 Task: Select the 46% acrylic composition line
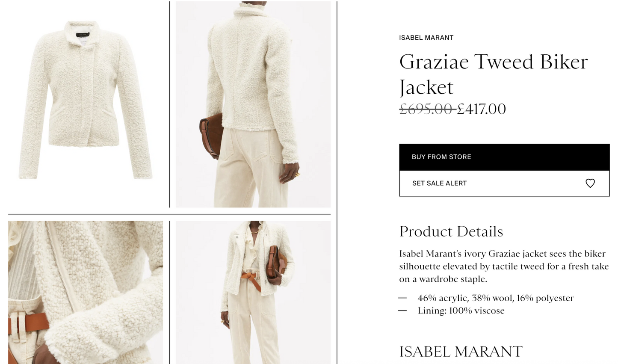point(496,298)
